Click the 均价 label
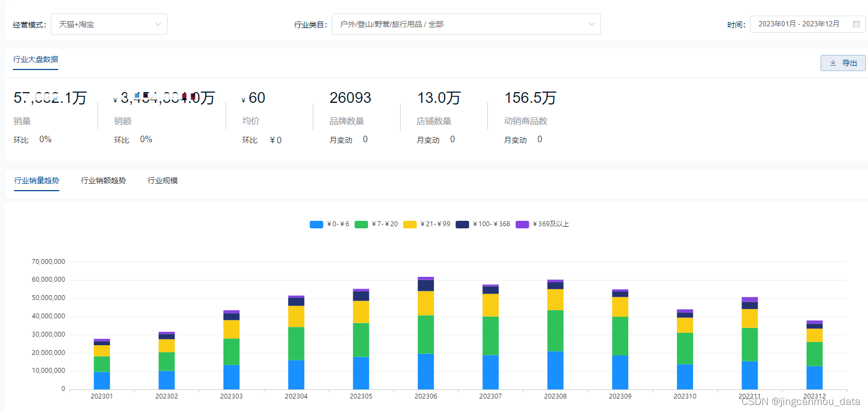868x412 pixels. coord(251,121)
